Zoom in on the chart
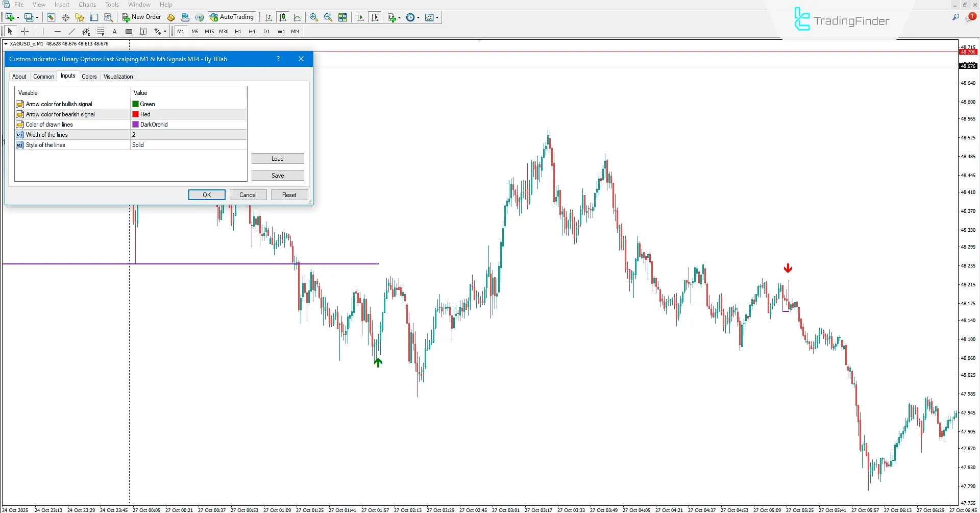 (x=313, y=17)
